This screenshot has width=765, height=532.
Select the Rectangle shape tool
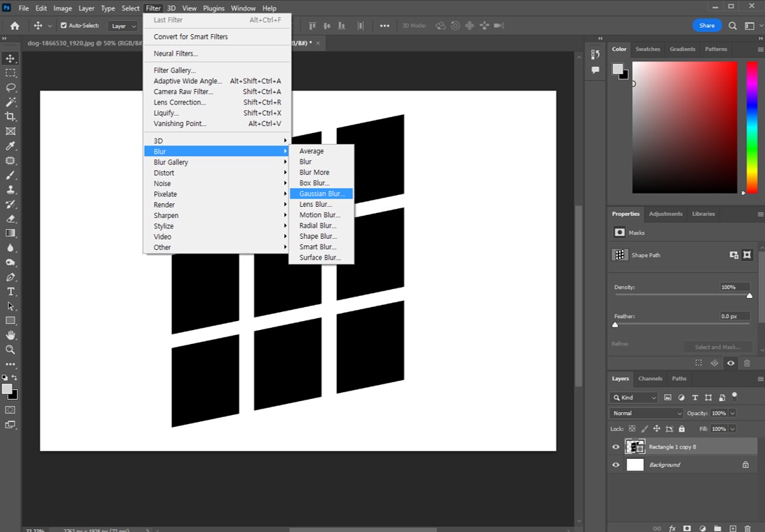tap(10, 321)
